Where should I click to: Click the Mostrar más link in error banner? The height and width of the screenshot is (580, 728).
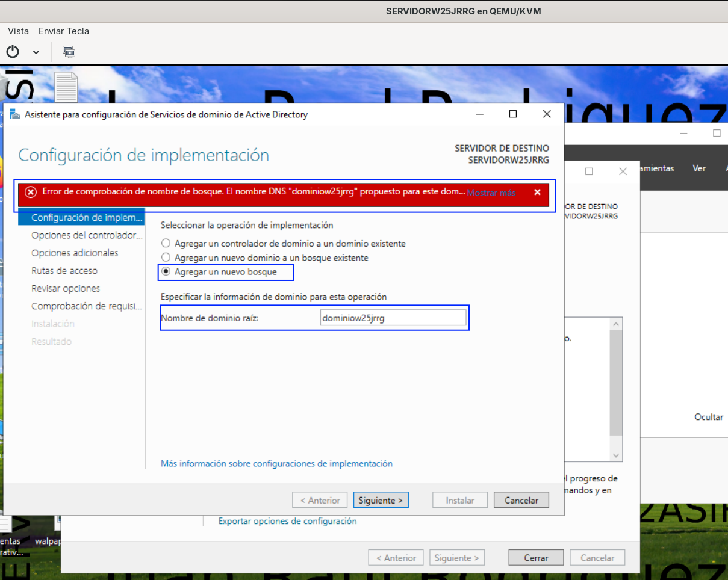click(491, 193)
